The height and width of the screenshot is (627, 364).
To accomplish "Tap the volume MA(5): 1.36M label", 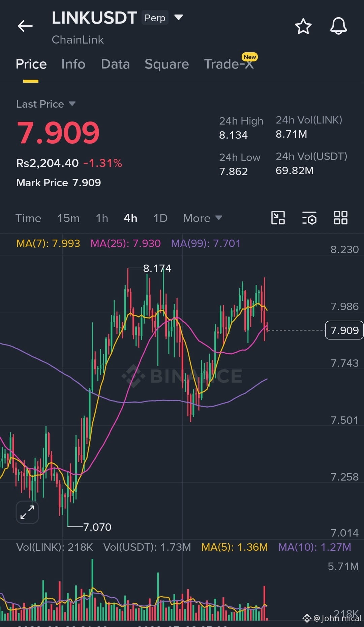I will [235, 547].
